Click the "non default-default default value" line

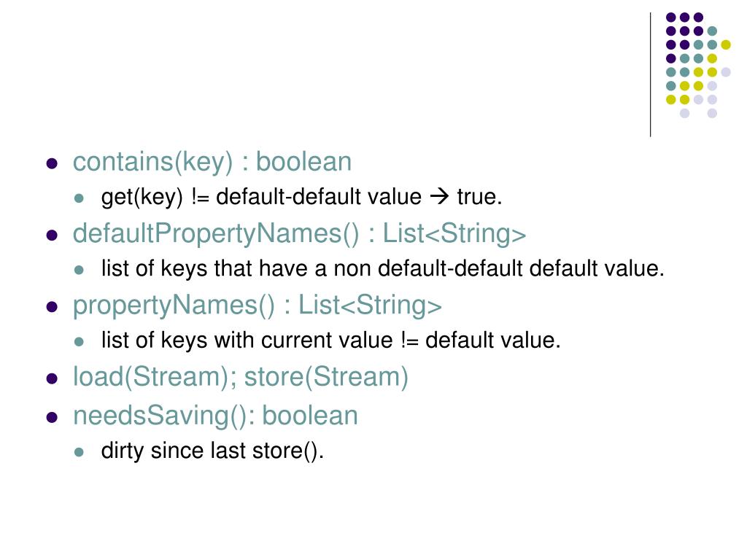click(x=383, y=269)
